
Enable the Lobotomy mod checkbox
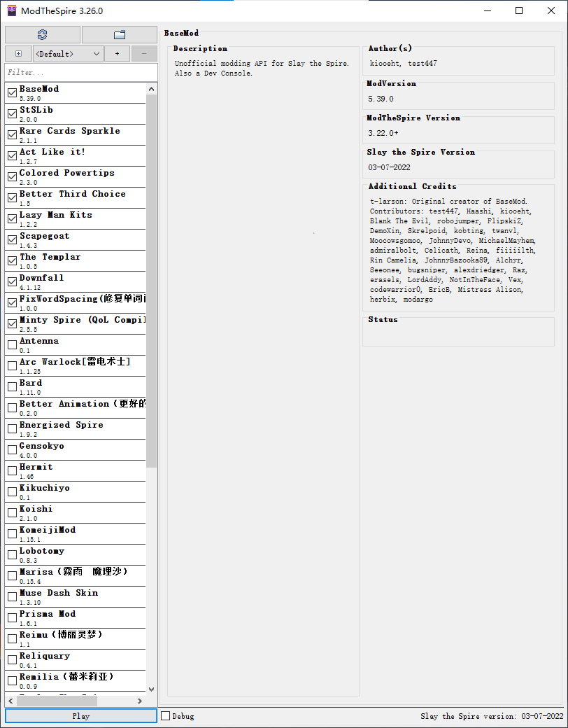(13, 555)
